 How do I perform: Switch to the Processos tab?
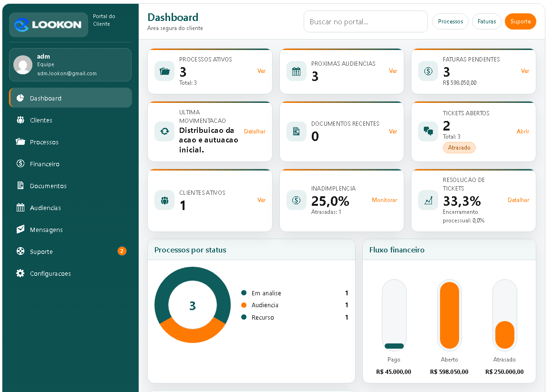pyautogui.click(x=450, y=21)
